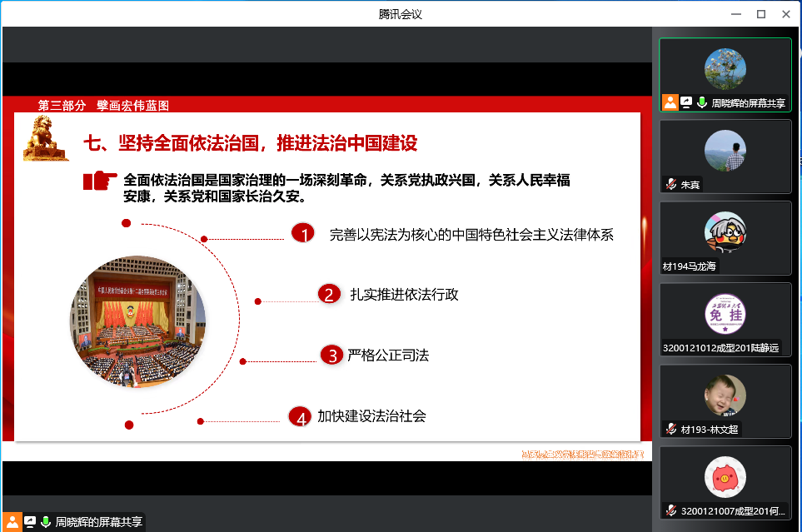This screenshot has width=802, height=532.
Task: Select 周晓辉's flower avatar thumbnail
Action: [x=725, y=68]
